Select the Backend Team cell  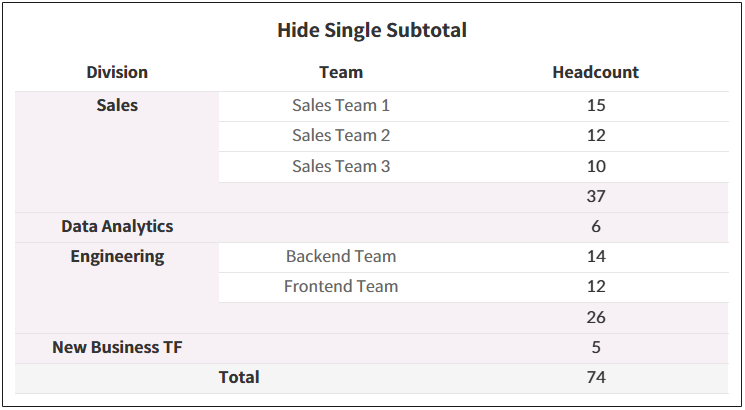(x=341, y=257)
